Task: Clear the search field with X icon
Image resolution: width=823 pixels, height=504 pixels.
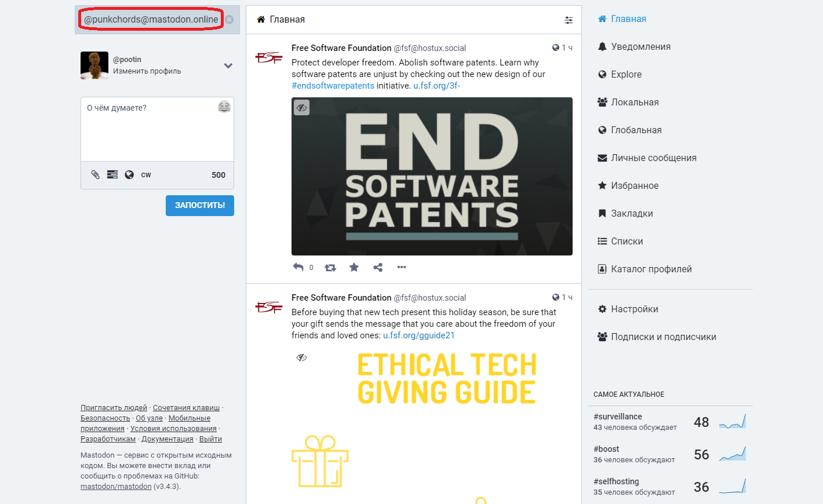Action: tap(230, 20)
